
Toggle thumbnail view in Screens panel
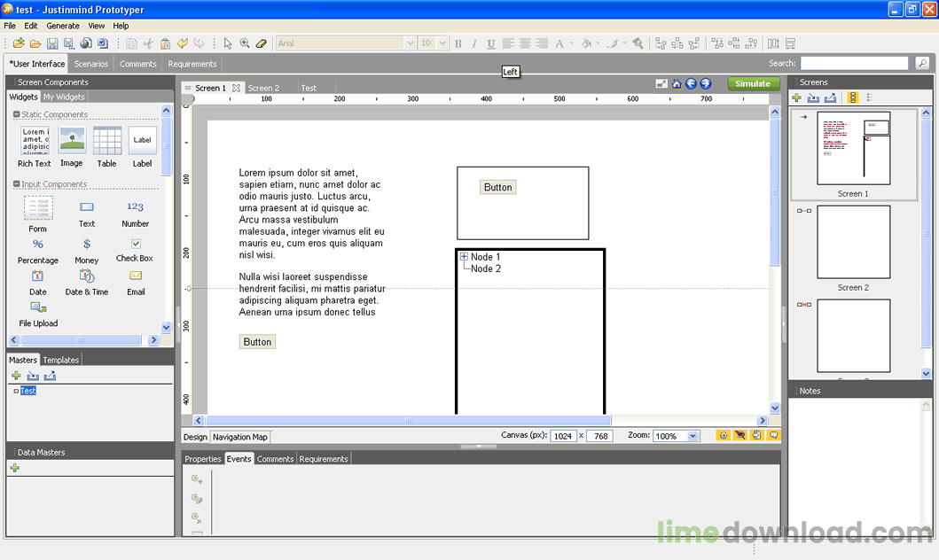[853, 97]
